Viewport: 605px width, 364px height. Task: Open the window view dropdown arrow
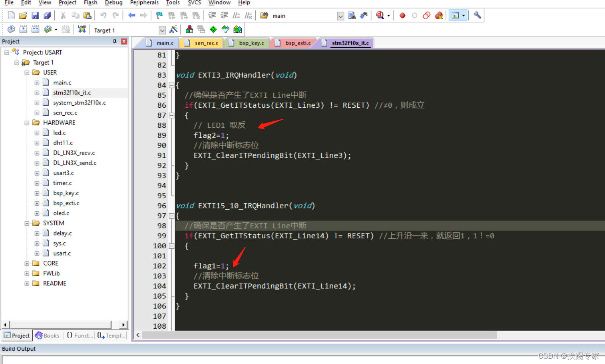tap(463, 16)
